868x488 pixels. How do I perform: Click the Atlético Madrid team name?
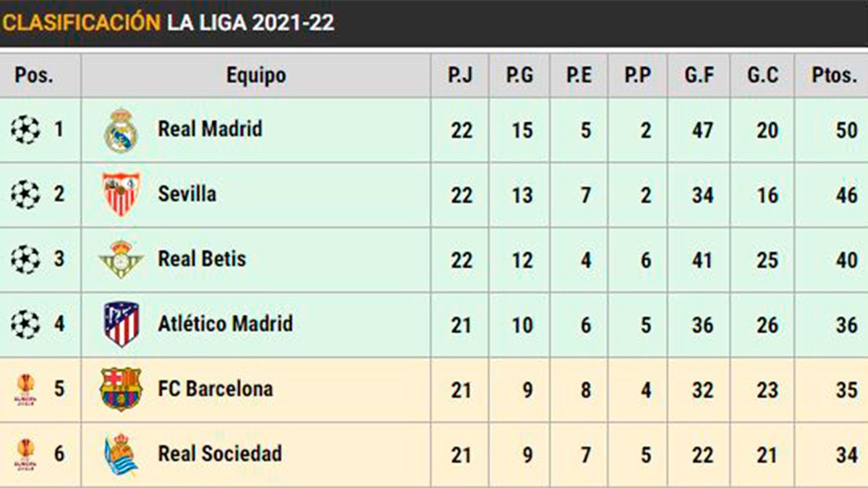(225, 324)
